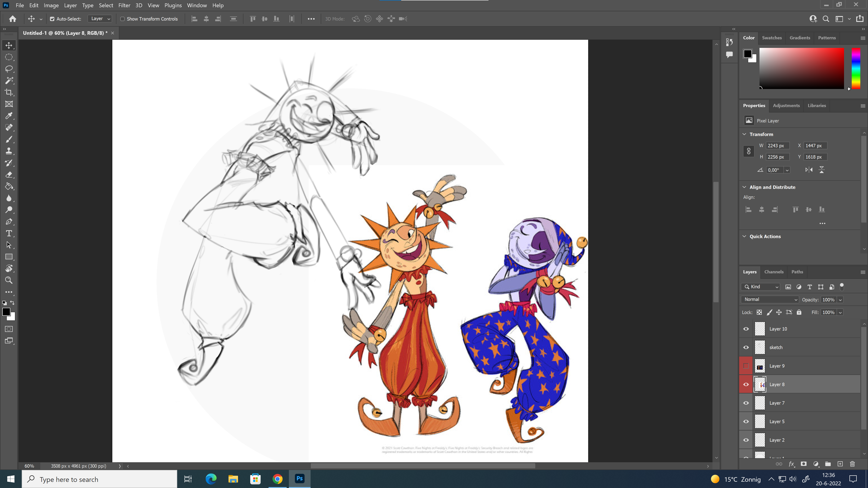Screen dimensions: 868x488
Task: Hide the sketch layer
Action: tap(746, 347)
